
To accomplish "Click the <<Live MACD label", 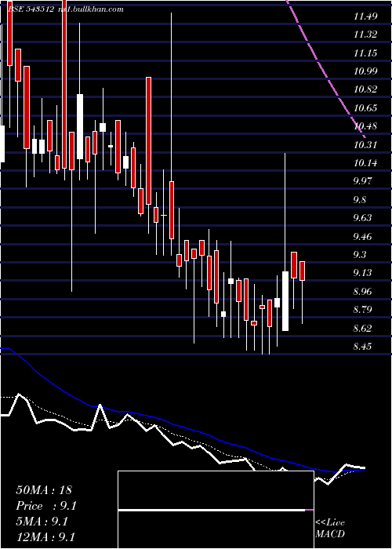I will coord(330,528).
